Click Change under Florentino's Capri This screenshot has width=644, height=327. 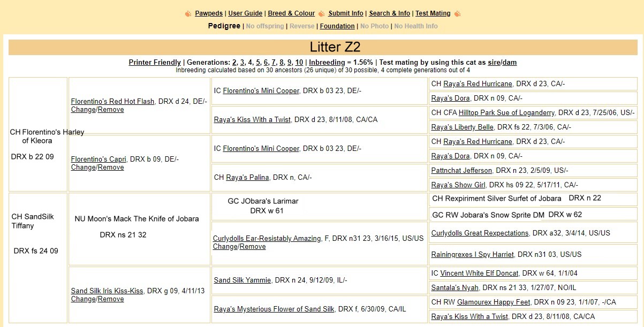[83, 168]
